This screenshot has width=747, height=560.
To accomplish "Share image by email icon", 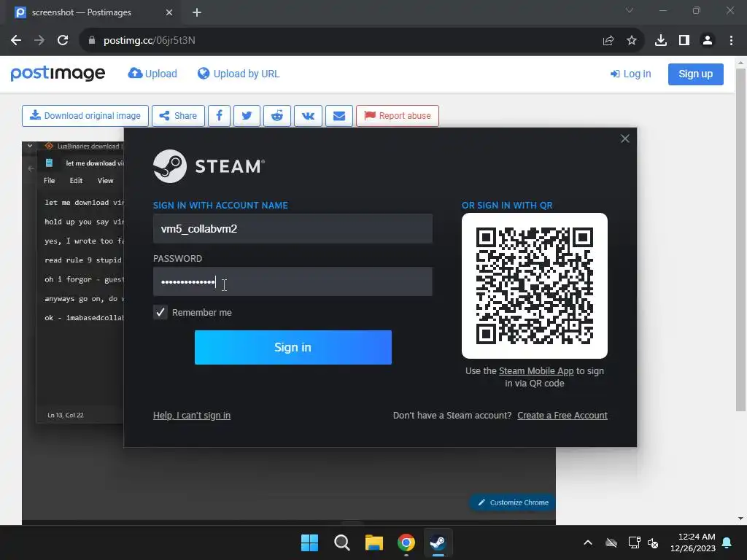I will coord(339,116).
